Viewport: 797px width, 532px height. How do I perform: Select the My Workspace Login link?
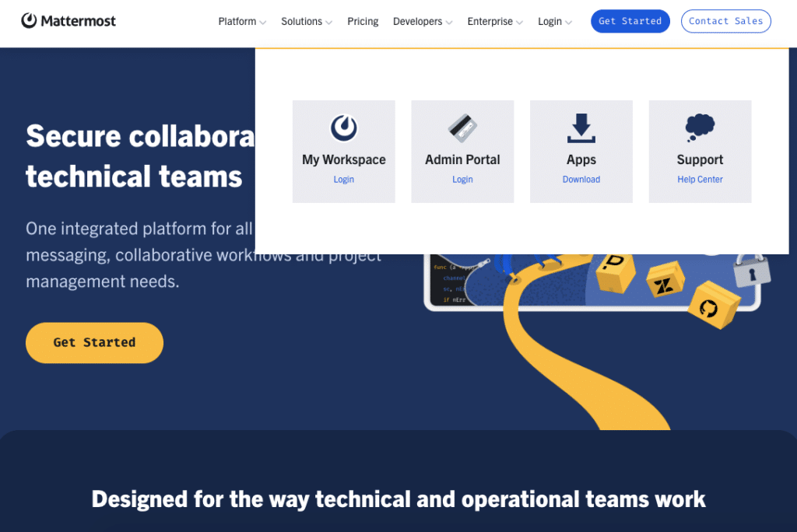[343, 180]
